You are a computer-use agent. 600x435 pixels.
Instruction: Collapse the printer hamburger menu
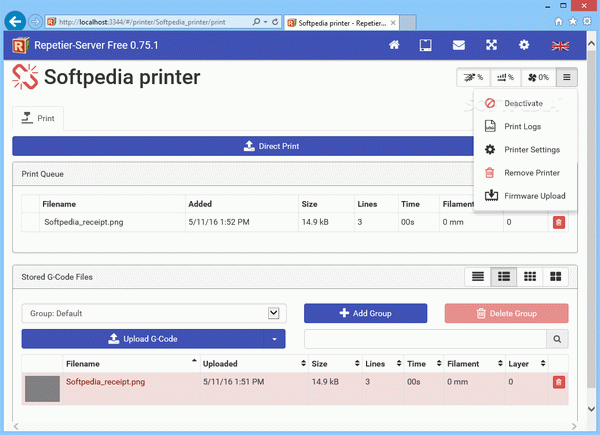[567, 78]
